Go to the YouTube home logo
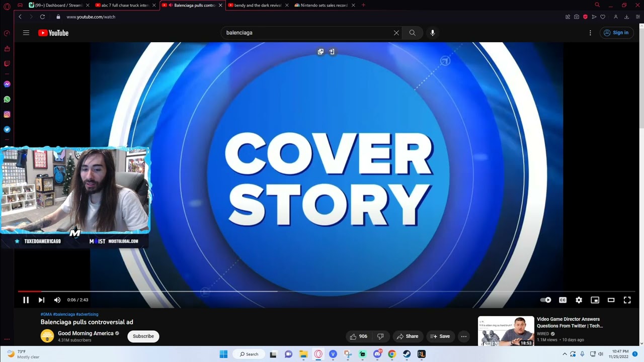The width and height of the screenshot is (644, 362). coord(53,33)
